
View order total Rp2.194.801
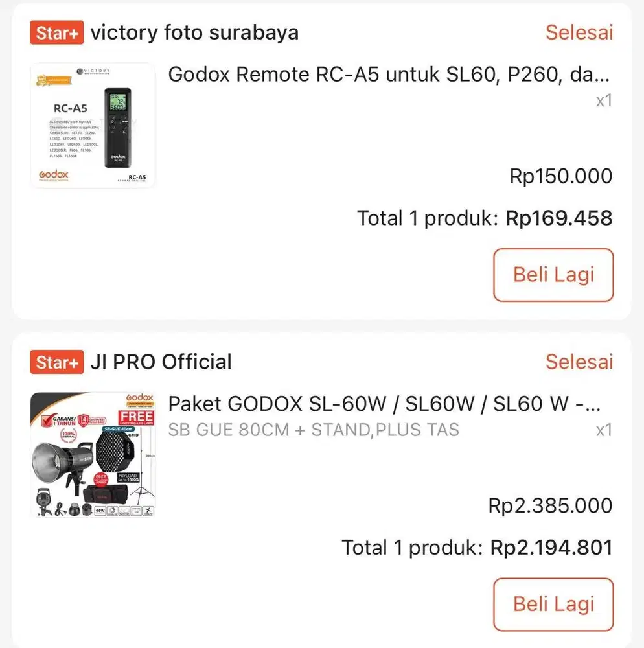pyautogui.click(x=551, y=548)
